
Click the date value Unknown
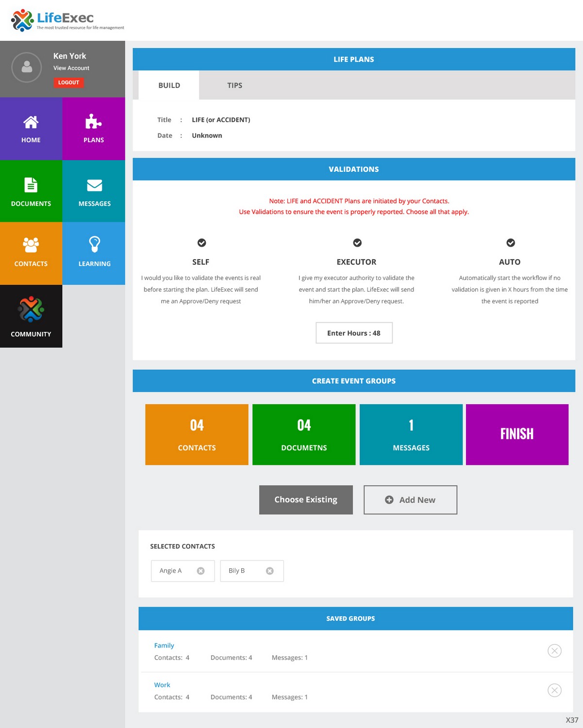pos(207,135)
